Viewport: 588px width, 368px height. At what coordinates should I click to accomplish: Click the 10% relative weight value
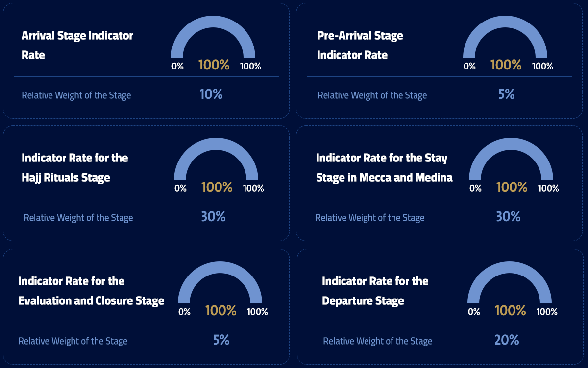point(211,94)
